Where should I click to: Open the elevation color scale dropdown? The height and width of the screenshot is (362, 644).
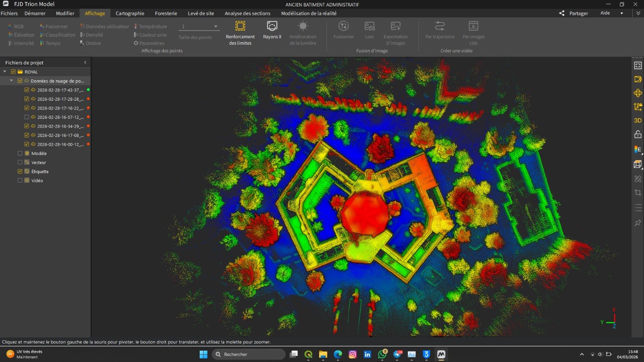click(638, 149)
